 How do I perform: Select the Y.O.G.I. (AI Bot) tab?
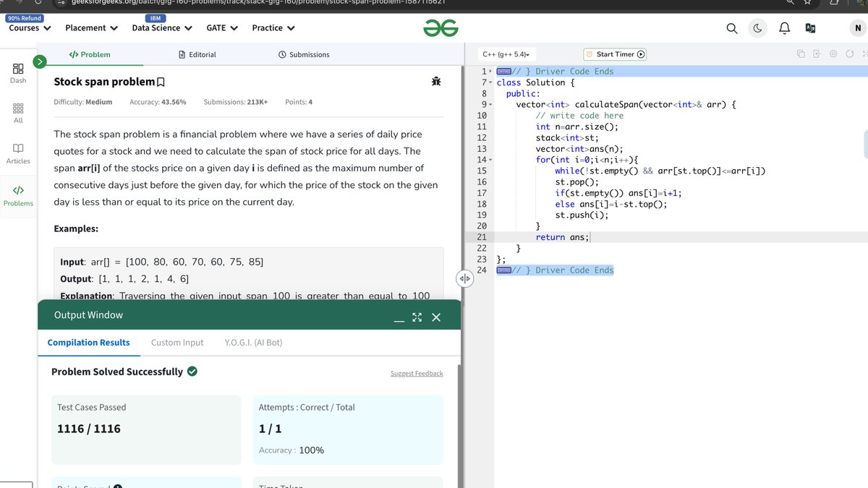pos(253,343)
